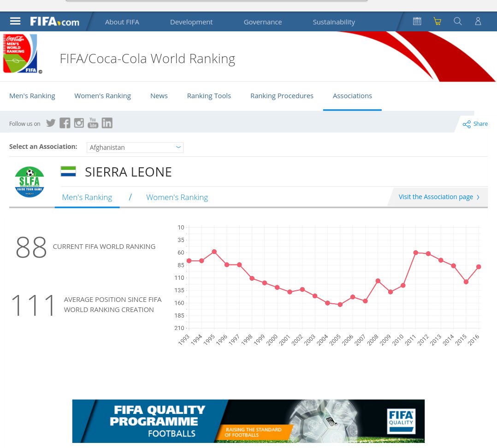Screen dimensions: 497x448
Task: Select Sierra Leone Men's Ranking sub-tab
Action: click(87, 197)
